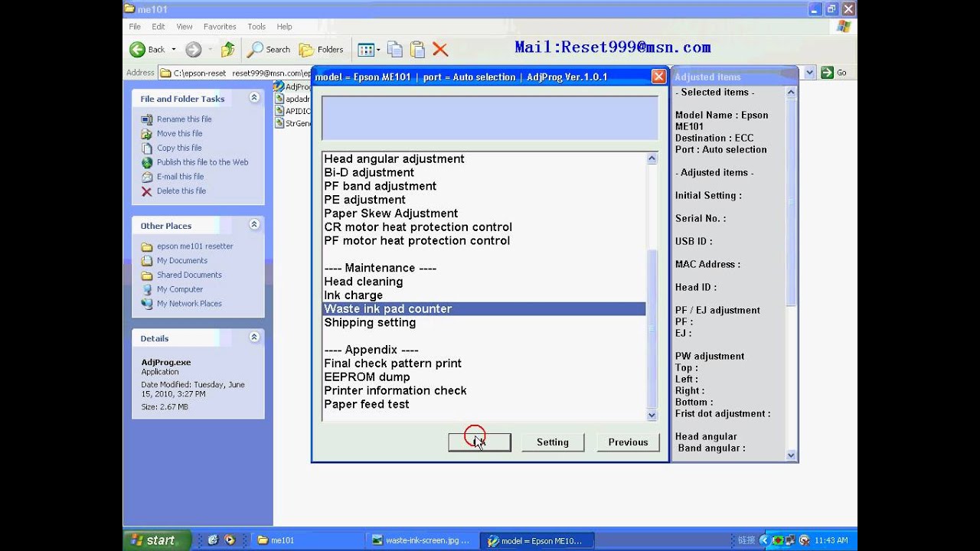Viewport: 980px width, 551px height.
Task: Select Head cleaning in the list
Action: tap(484, 282)
